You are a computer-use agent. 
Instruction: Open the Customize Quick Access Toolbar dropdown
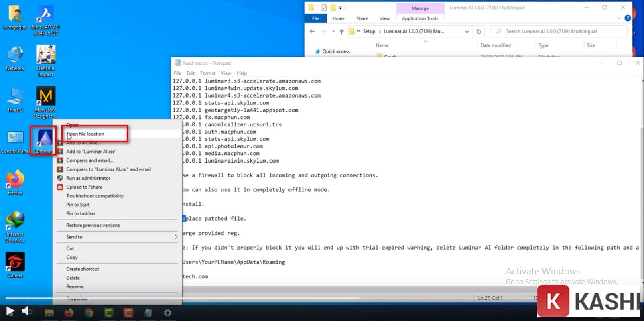click(x=340, y=8)
